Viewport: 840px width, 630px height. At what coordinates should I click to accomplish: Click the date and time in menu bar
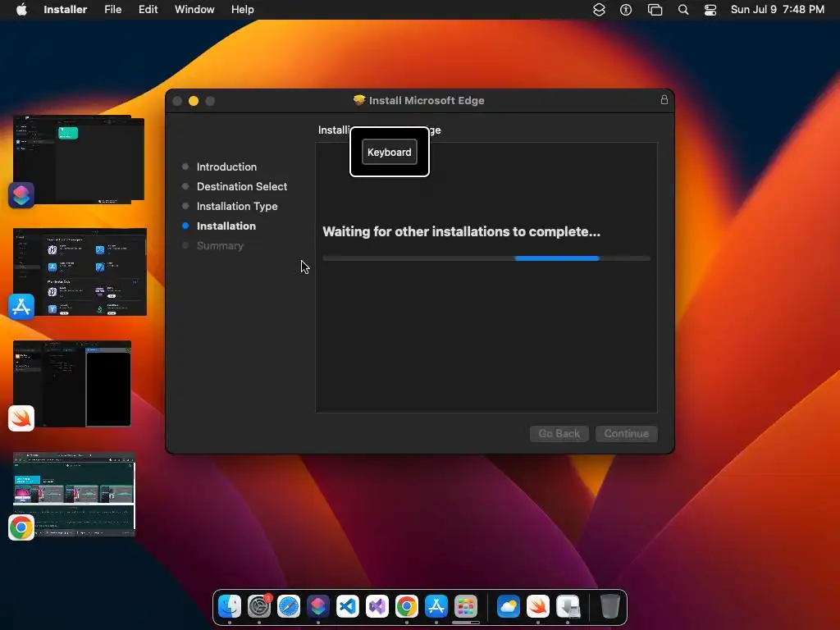tap(778, 9)
